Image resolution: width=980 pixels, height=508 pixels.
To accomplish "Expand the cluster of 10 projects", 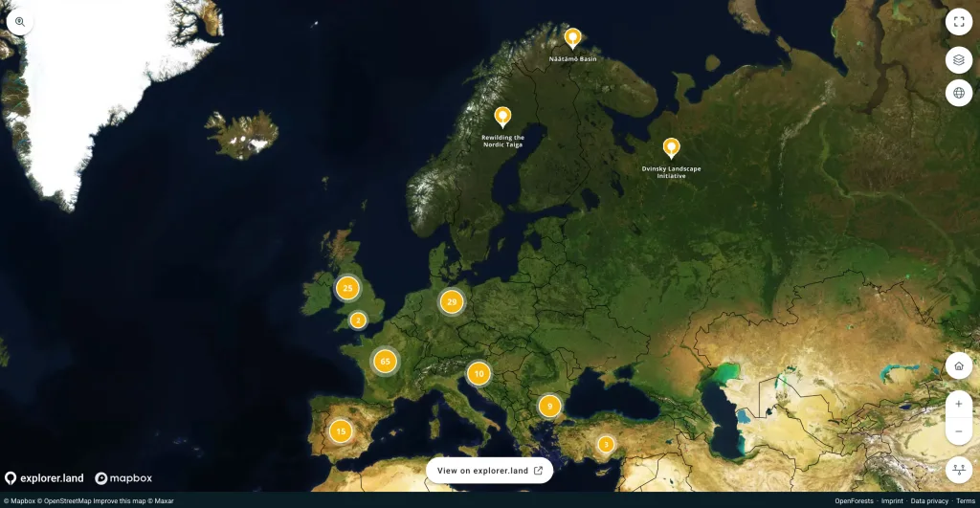I will coord(479,374).
